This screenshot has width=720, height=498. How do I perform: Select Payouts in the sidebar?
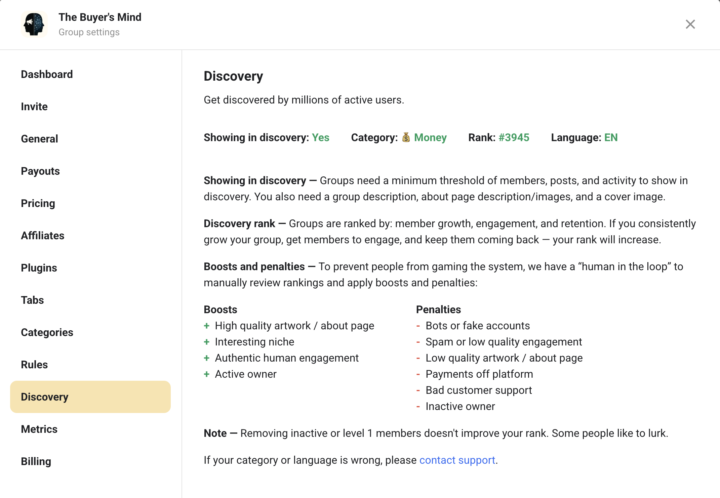40,171
